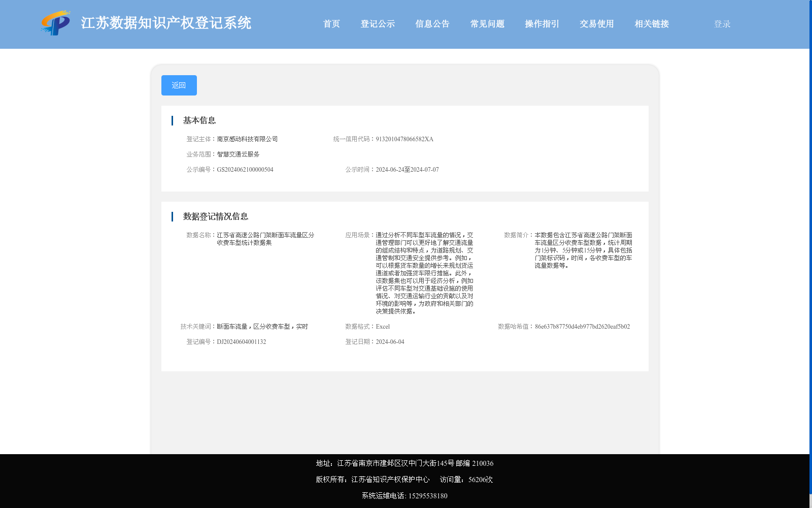Select the 基本信息 section heading
Viewport: 812px width, 508px height.
pos(199,120)
